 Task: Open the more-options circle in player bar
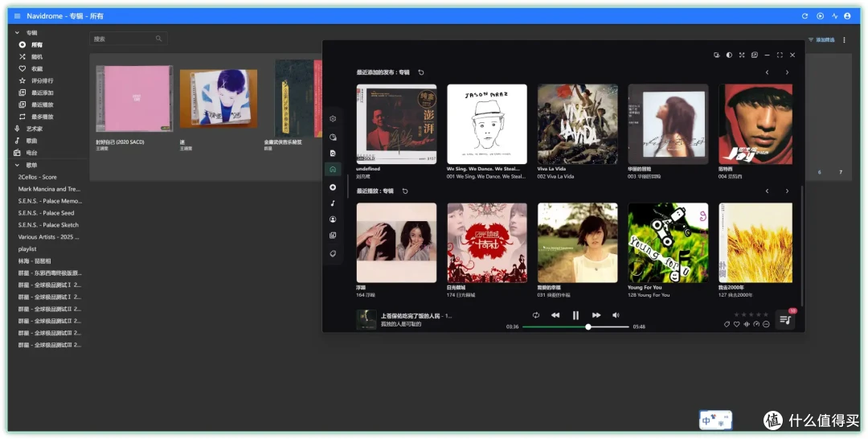pos(766,324)
